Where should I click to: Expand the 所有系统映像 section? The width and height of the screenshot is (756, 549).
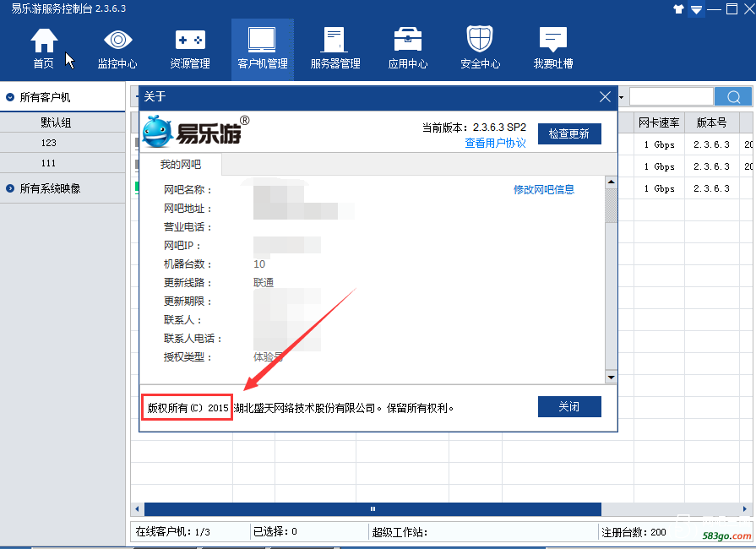pyautogui.click(x=10, y=188)
